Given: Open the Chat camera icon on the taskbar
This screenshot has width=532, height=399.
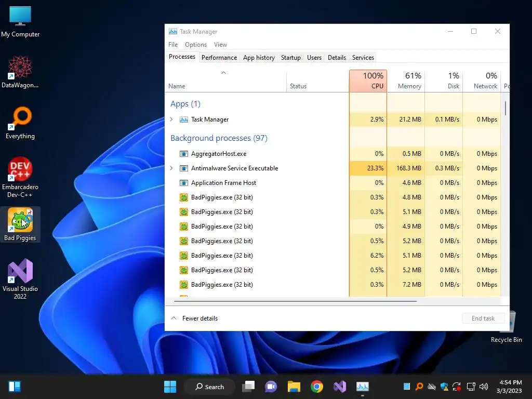Looking at the screenshot, I should [271, 387].
